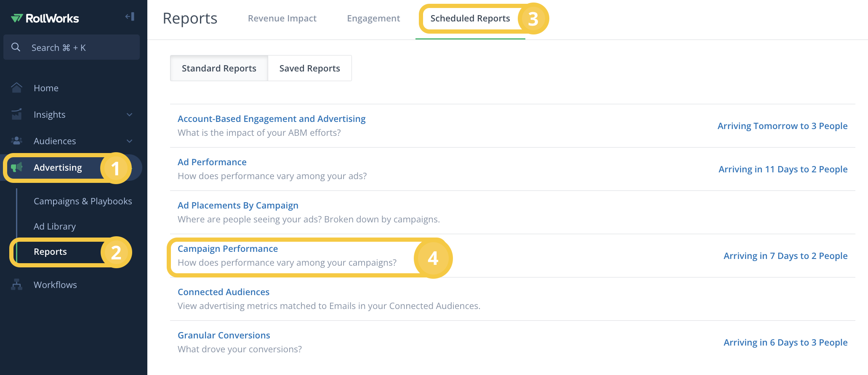The height and width of the screenshot is (375, 868).
Task: Click the Insights chart icon
Action: (17, 114)
